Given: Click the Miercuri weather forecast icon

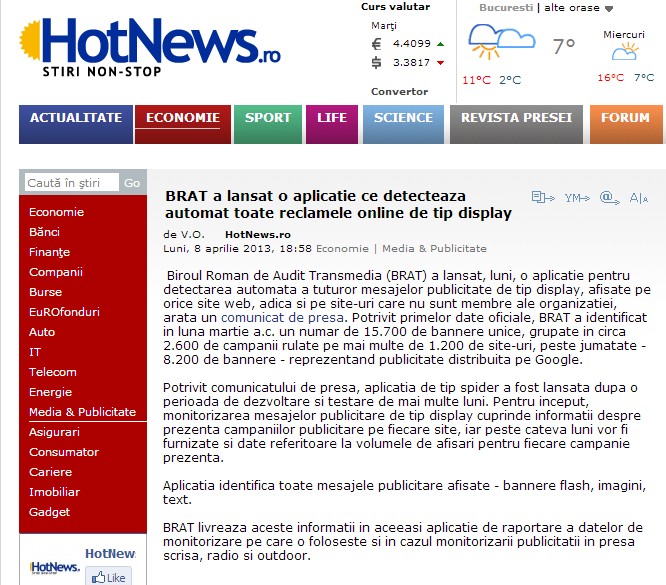Looking at the screenshot, I should click(x=625, y=52).
